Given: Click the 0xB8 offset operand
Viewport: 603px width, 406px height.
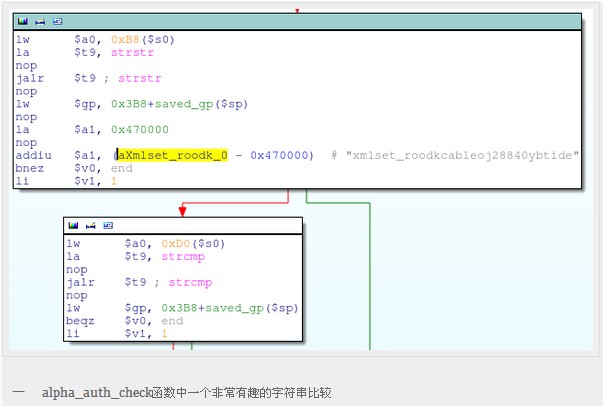Looking at the screenshot, I should point(125,40).
